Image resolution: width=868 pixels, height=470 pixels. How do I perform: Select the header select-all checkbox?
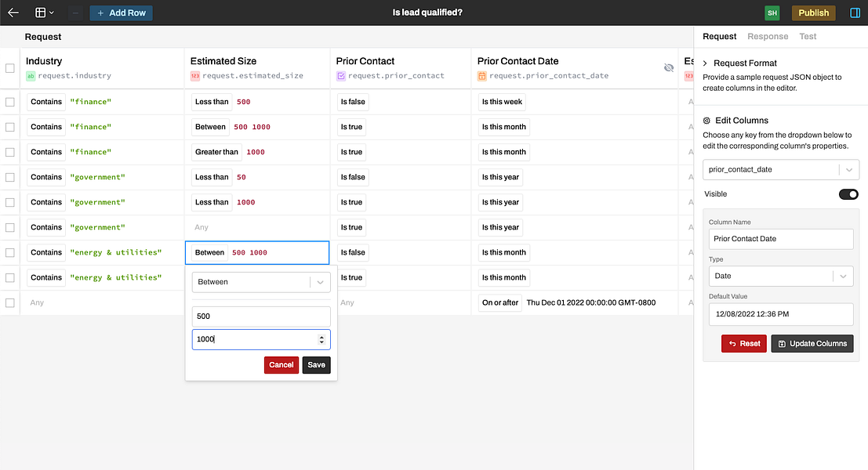[10, 68]
